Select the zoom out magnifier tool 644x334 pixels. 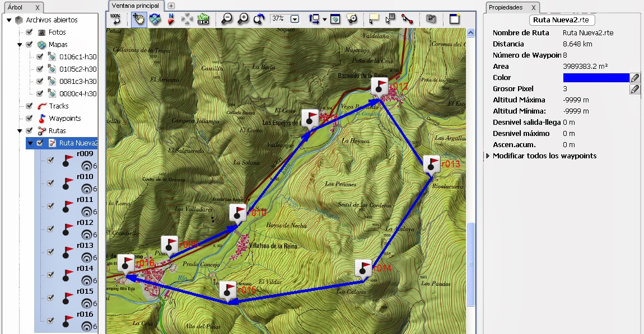[227, 18]
